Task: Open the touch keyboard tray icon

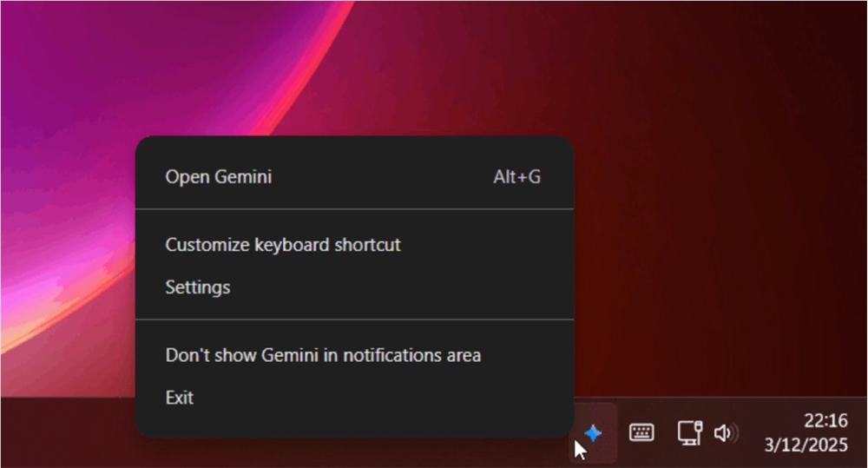Action: point(641,432)
